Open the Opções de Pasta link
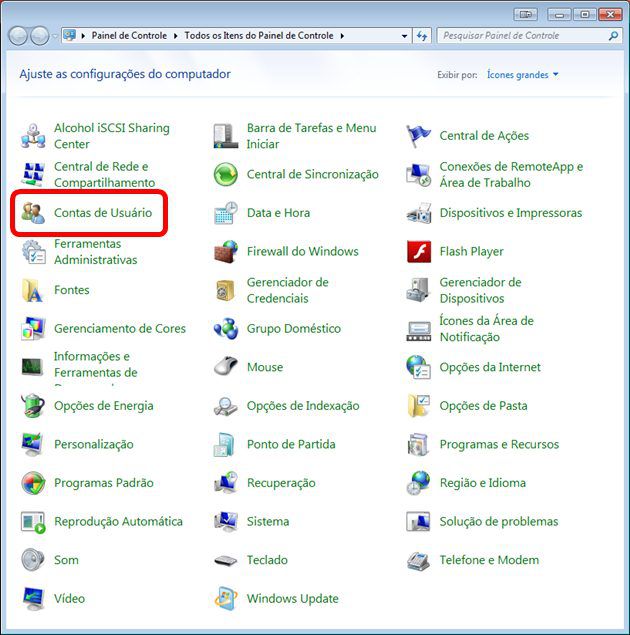This screenshot has height=635, width=630. 483,406
